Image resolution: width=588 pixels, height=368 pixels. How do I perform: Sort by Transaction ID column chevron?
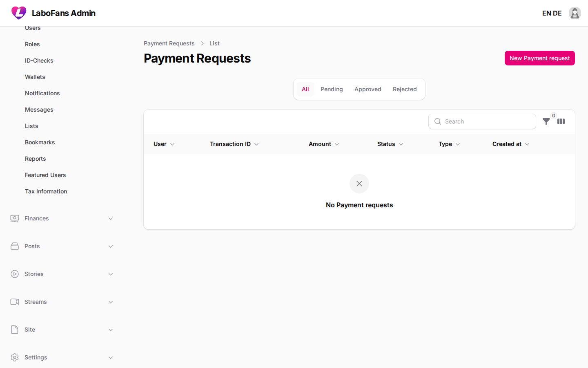pos(256,144)
